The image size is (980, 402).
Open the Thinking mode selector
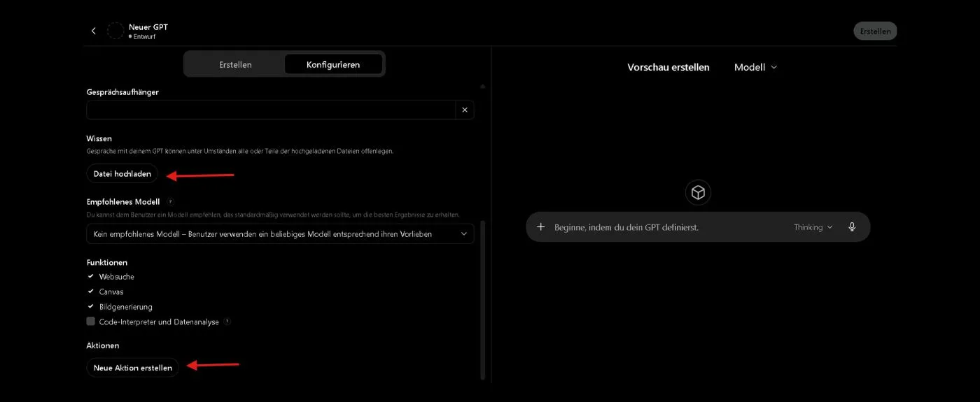coord(813,227)
